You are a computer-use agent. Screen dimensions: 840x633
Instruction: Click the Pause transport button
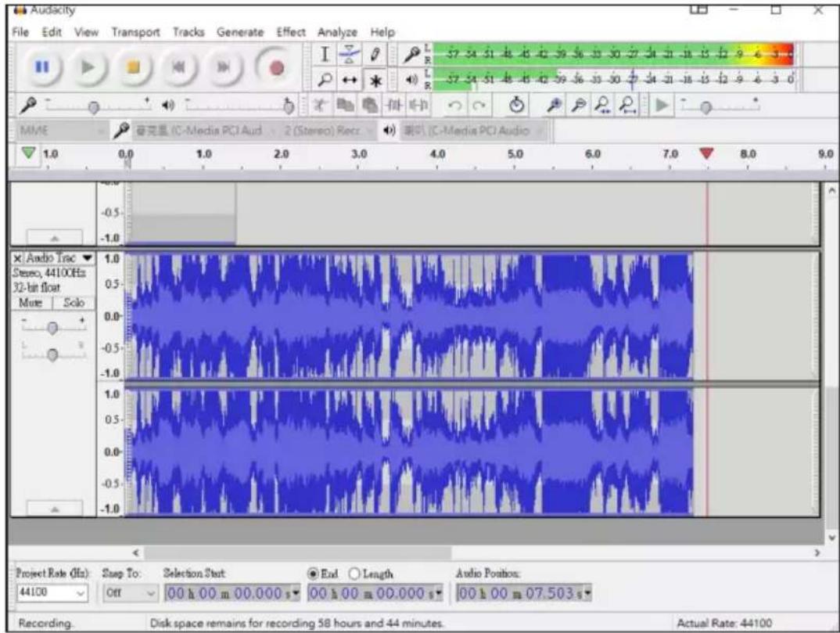42,67
